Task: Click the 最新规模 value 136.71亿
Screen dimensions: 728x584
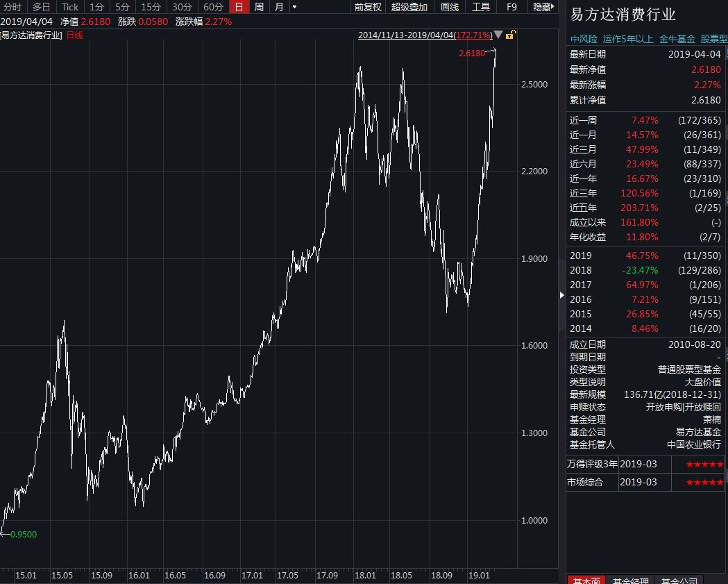Action: coord(672,395)
